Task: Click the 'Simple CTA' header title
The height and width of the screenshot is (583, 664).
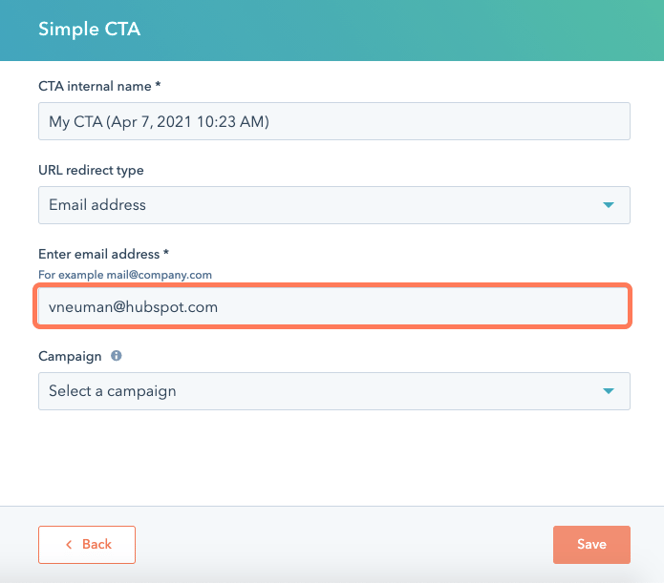Action: pos(89,29)
